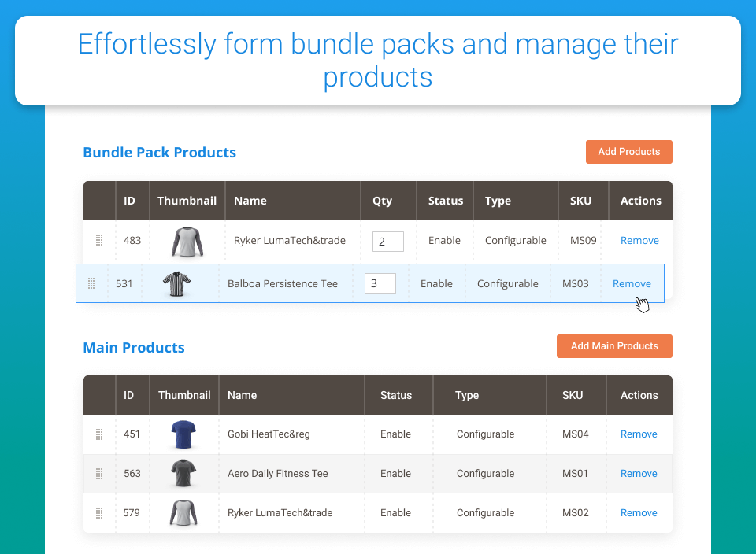Click the striped tee thumbnail of product 531
Screen dimensions: 756x554
click(176, 284)
